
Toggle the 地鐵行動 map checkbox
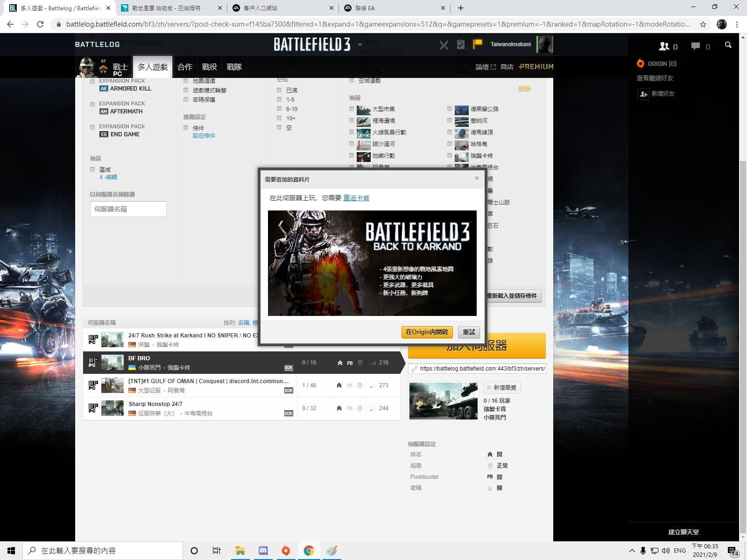pos(352,155)
